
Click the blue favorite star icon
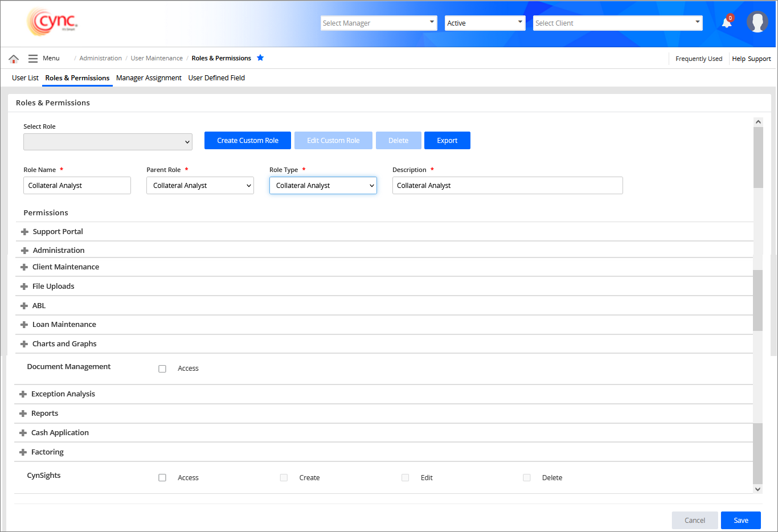(260, 58)
